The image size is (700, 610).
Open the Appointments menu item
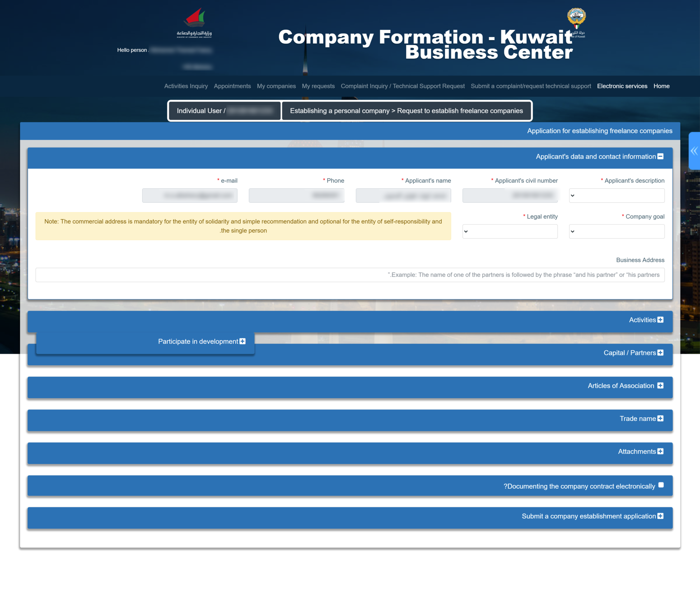232,86
